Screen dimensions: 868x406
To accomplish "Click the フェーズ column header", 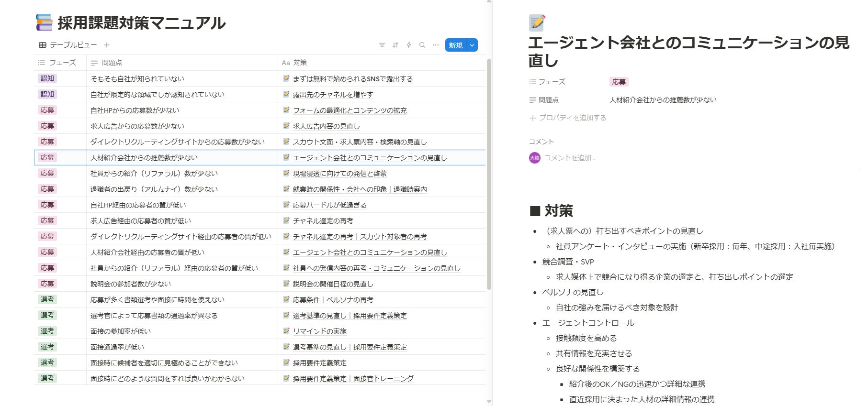I will point(60,63).
